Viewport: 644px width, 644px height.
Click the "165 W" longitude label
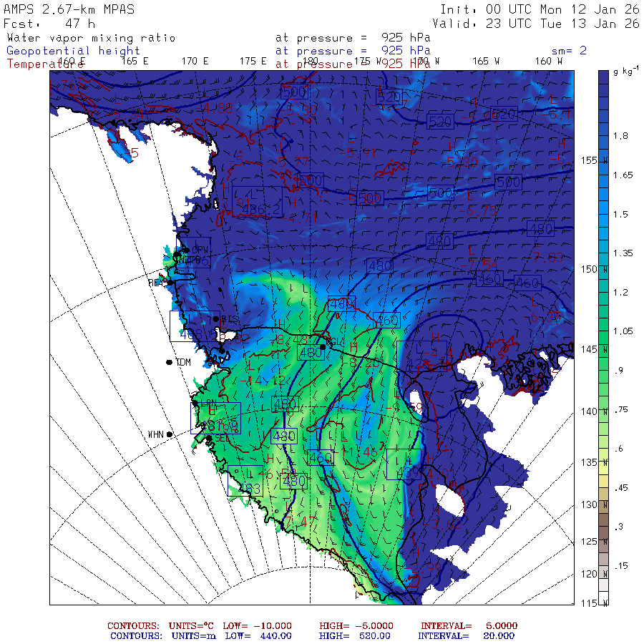[486, 62]
